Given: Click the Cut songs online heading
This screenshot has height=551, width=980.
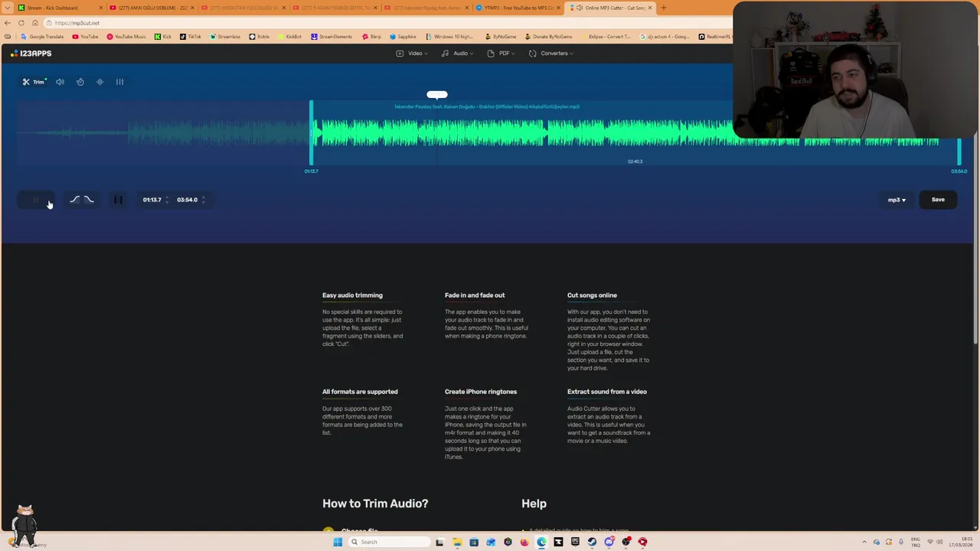Looking at the screenshot, I should click(x=592, y=295).
